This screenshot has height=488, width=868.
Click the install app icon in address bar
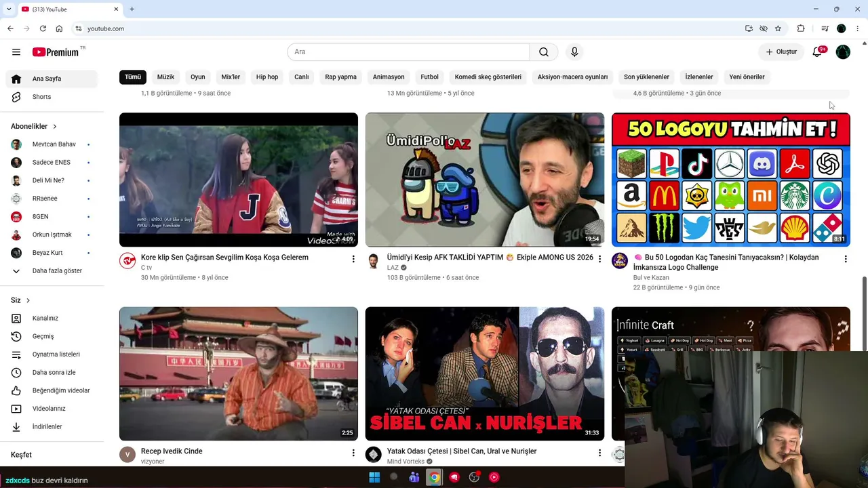(749, 28)
